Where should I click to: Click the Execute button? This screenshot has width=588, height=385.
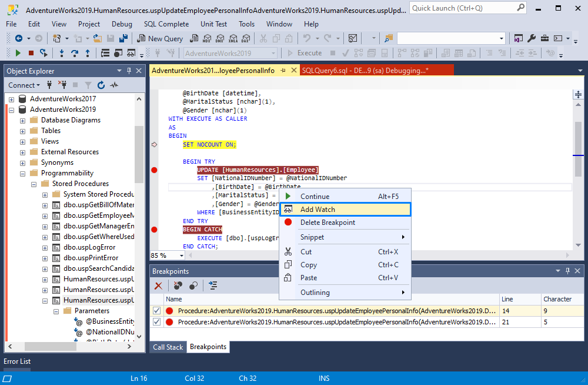(x=305, y=54)
